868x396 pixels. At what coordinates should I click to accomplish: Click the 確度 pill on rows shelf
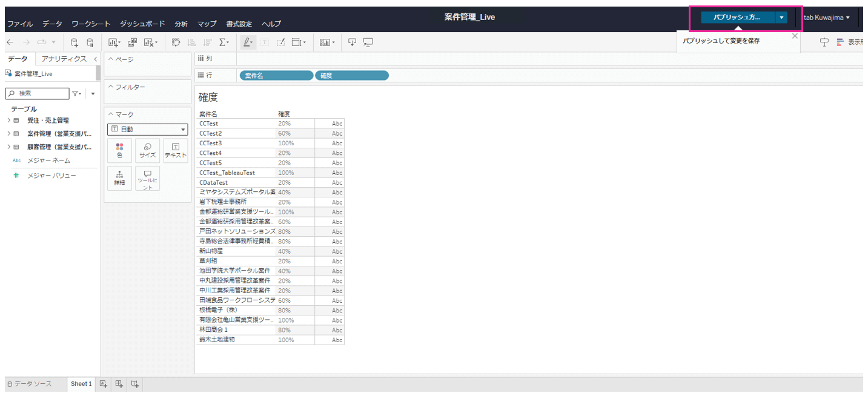[352, 76]
